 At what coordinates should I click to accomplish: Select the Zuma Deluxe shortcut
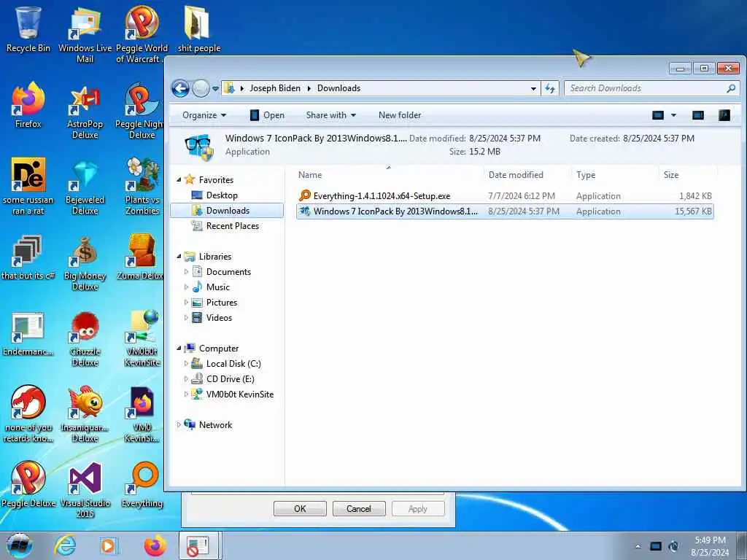coord(141,257)
